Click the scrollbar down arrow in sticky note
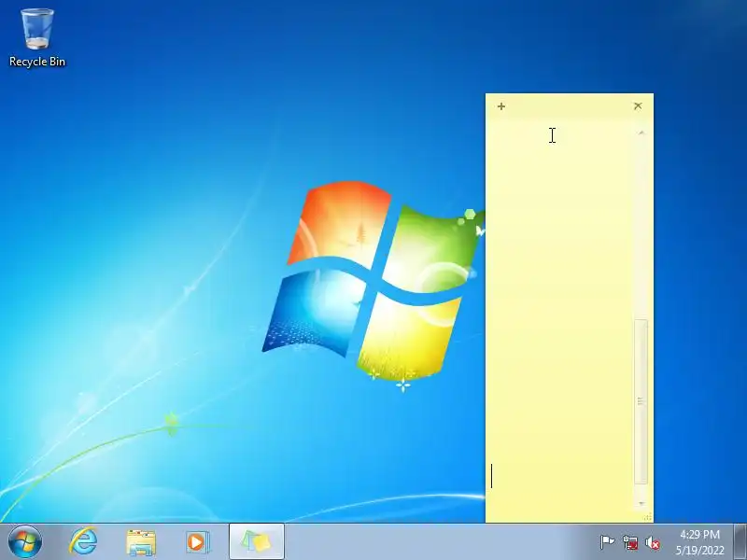747x560 pixels. click(x=641, y=503)
